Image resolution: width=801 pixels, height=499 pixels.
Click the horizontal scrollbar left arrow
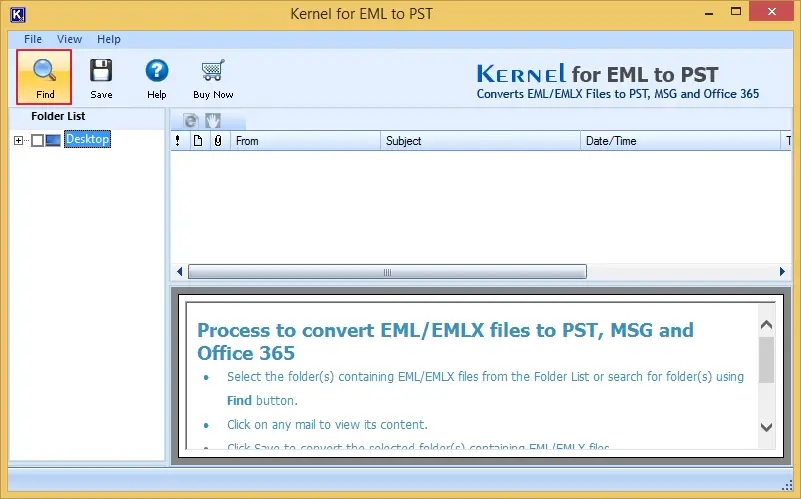(179, 272)
